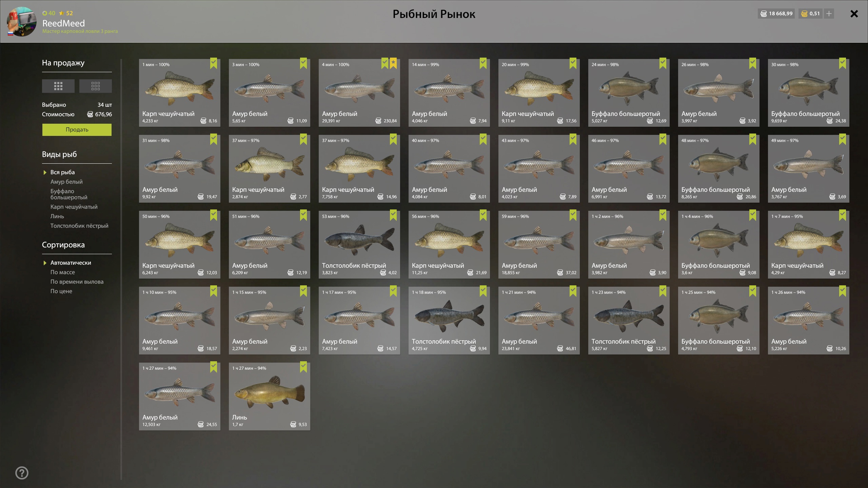This screenshot has height=488, width=868.
Task: Uncheck the 4,233 кг Карп чешуйчатый selection mark
Action: [214, 63]
